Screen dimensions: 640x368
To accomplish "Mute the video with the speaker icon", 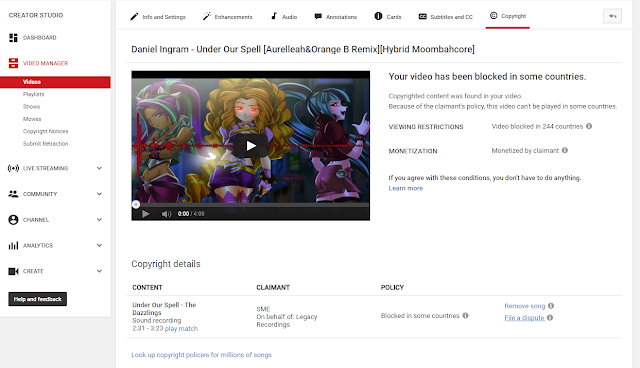I will 166,214.
